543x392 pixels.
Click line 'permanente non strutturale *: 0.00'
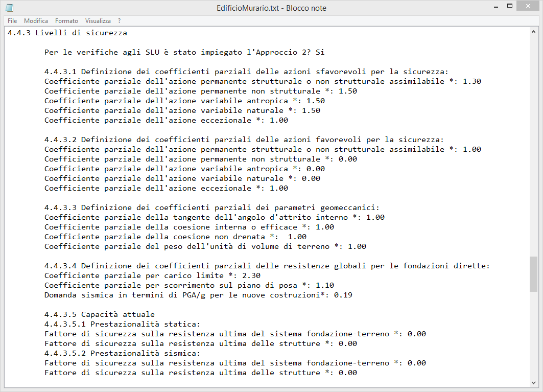[x=201, y=159]
